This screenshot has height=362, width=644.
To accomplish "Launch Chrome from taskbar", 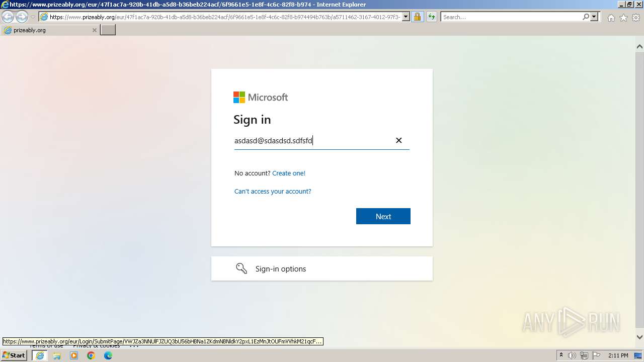I will (91, 355).
